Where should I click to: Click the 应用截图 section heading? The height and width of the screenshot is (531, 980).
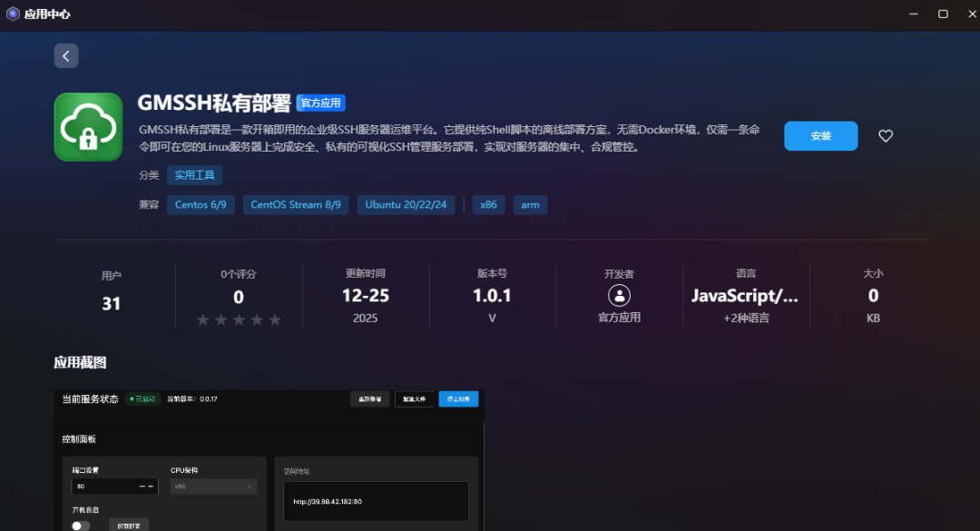pyautogui.click(x=80, y=363)
